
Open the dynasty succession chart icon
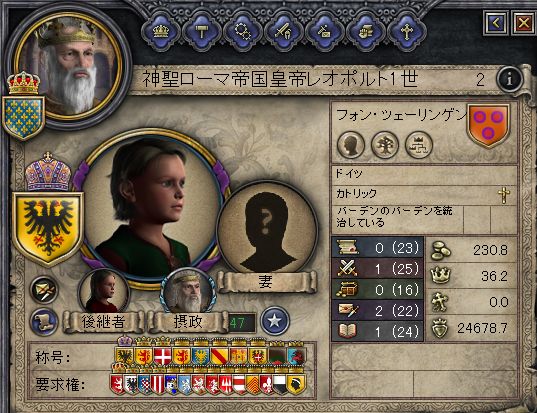point(419,145)
